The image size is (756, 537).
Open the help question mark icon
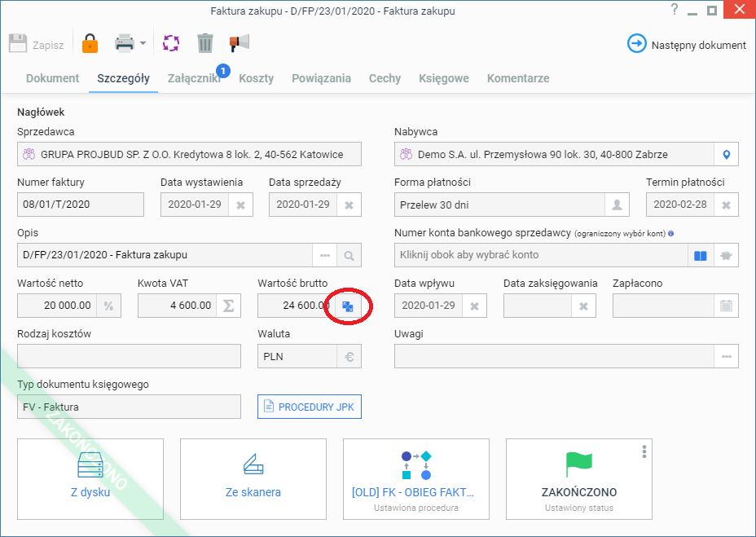pyautogui.click(x=675, y=10)
